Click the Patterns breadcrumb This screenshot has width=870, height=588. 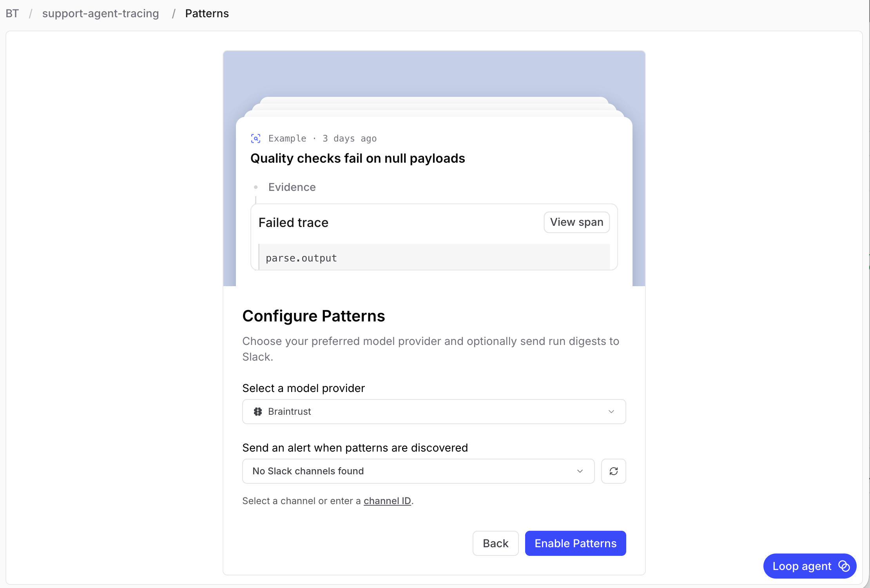click(x=207, y=13)
